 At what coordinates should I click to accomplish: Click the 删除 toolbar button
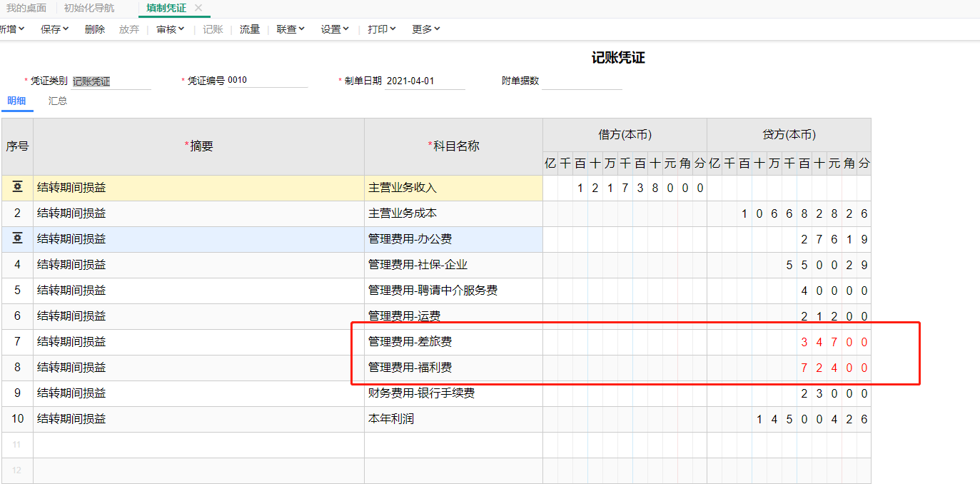pos(95,29)
